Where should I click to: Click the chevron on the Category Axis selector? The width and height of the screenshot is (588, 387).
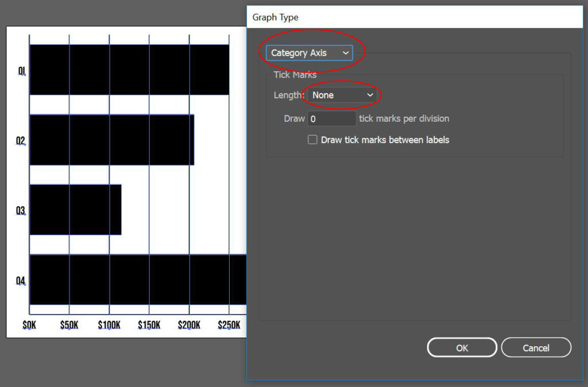(346, 52)
